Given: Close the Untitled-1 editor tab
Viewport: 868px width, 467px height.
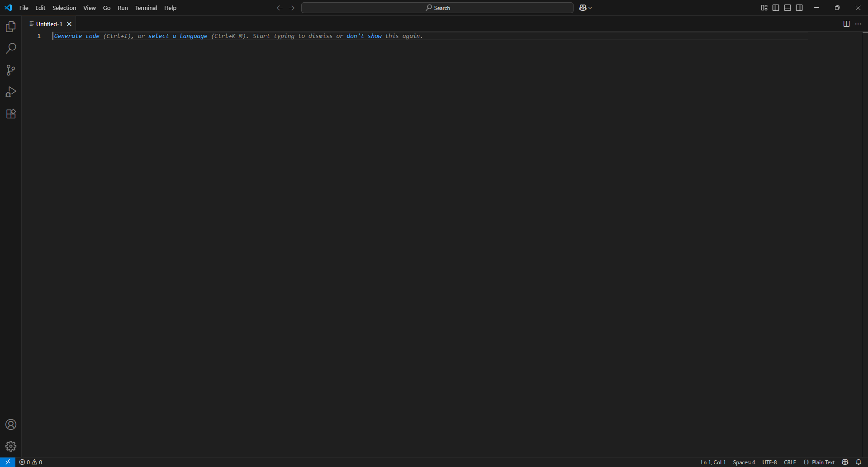Looking at the screenshot, I should click(x=69, y=24).
